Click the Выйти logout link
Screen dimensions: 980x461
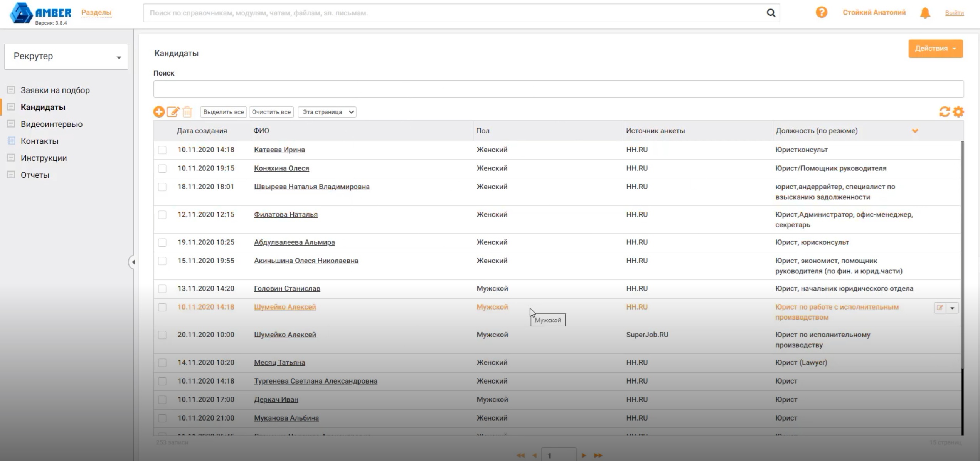click(x=954, y=13)
